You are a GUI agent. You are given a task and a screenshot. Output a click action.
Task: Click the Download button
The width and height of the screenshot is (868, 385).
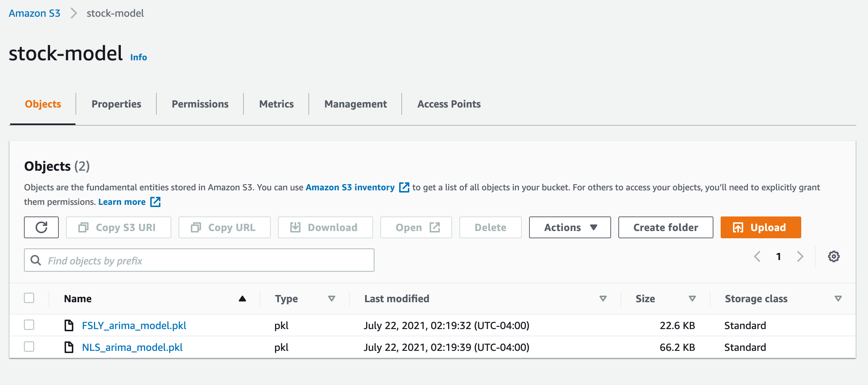[325, 227]
